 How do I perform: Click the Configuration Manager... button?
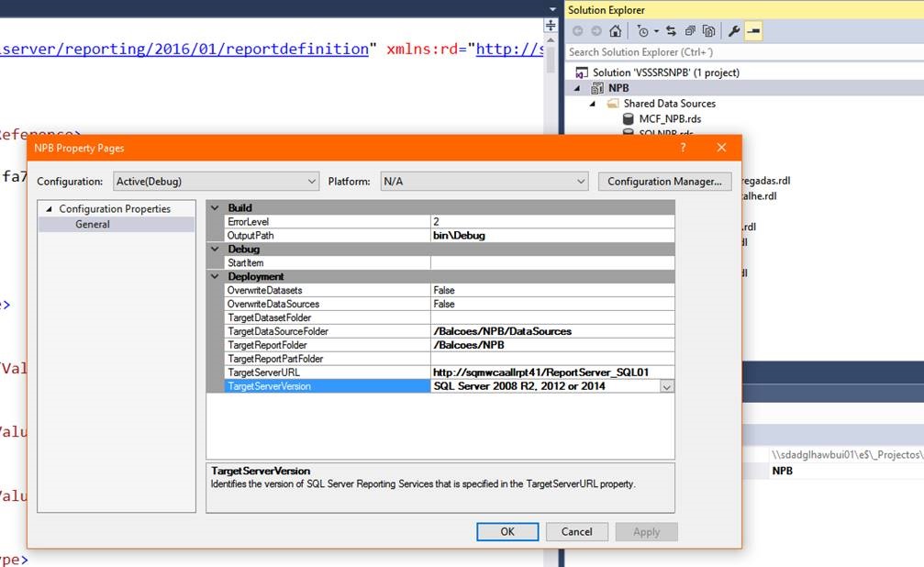point(664,181)
